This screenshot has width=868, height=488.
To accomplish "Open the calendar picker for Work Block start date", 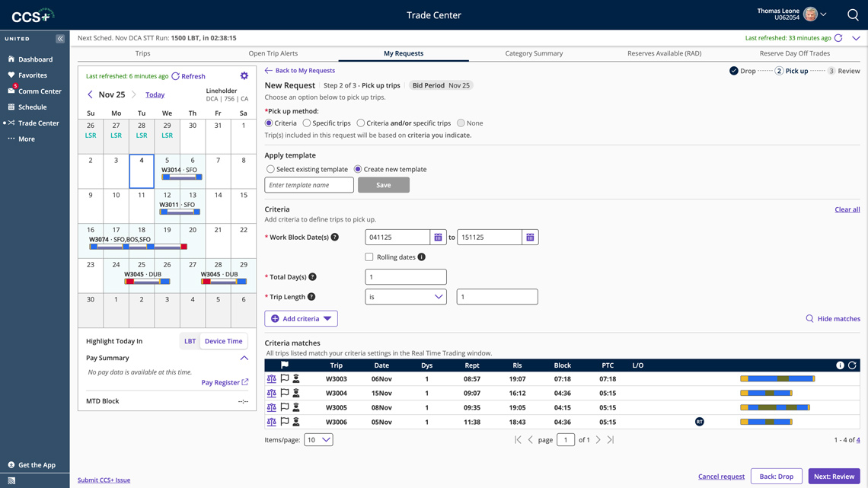I will click(438, 237).
